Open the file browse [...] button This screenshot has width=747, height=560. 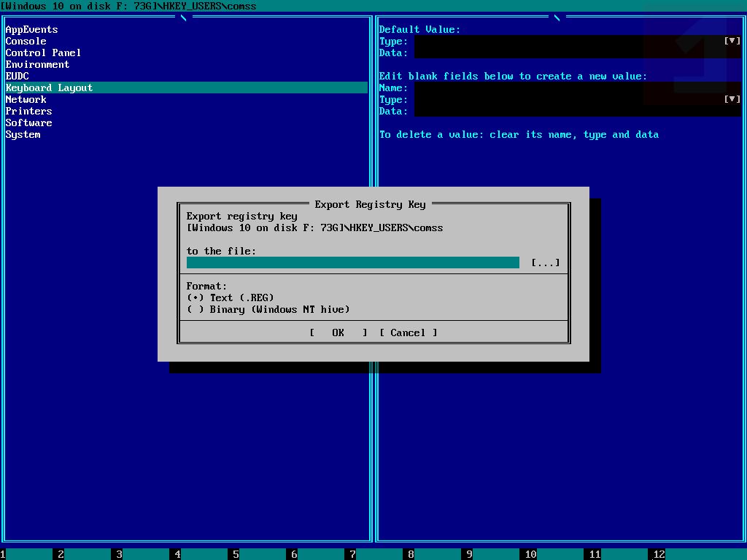[x=546, y=262]
